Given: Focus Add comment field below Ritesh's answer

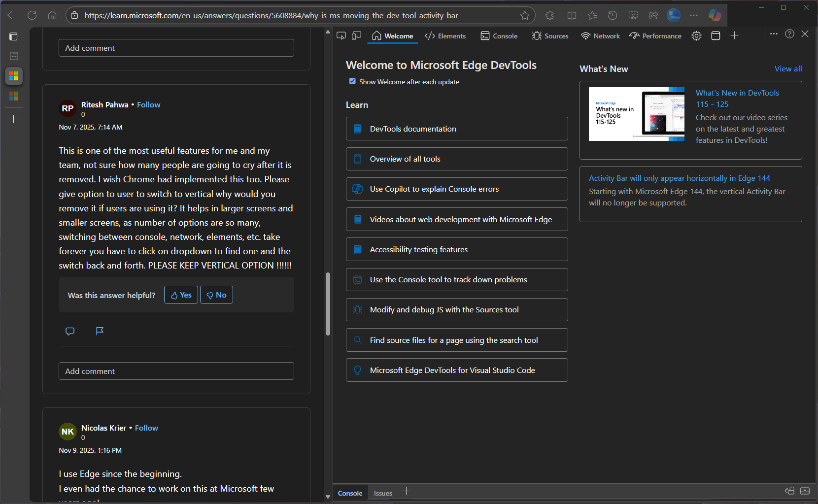Looking at the screenshot, I should (176, 371).
